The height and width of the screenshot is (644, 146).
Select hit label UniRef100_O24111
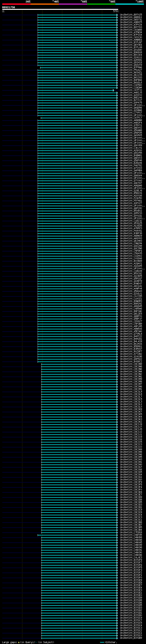pos(131,58)
